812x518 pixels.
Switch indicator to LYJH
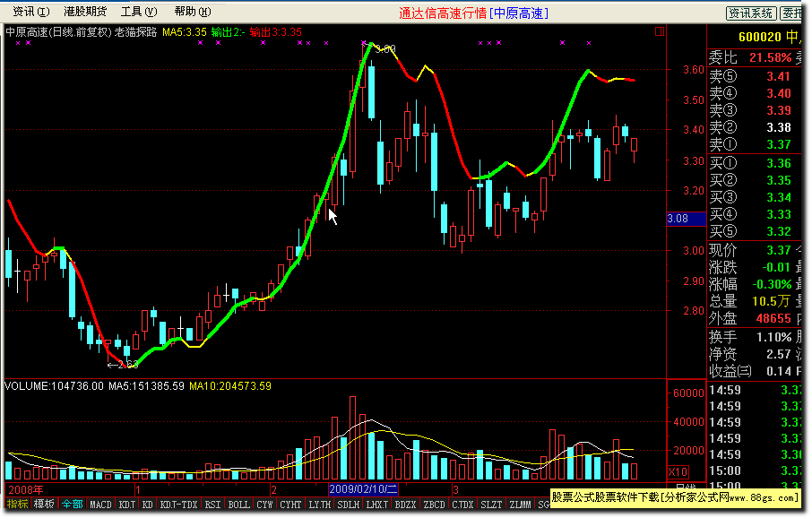click(320, 504)
